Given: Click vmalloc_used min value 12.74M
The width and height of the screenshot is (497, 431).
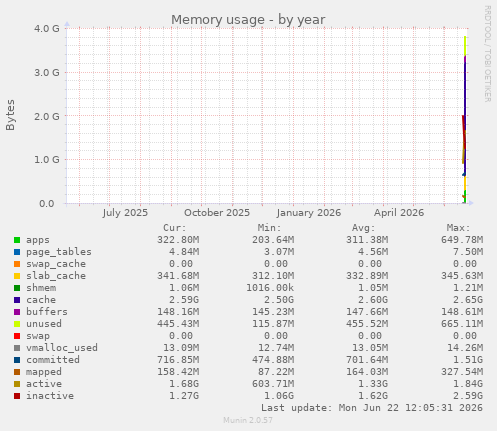Looking at the screenshot, I should click(276, 348).
